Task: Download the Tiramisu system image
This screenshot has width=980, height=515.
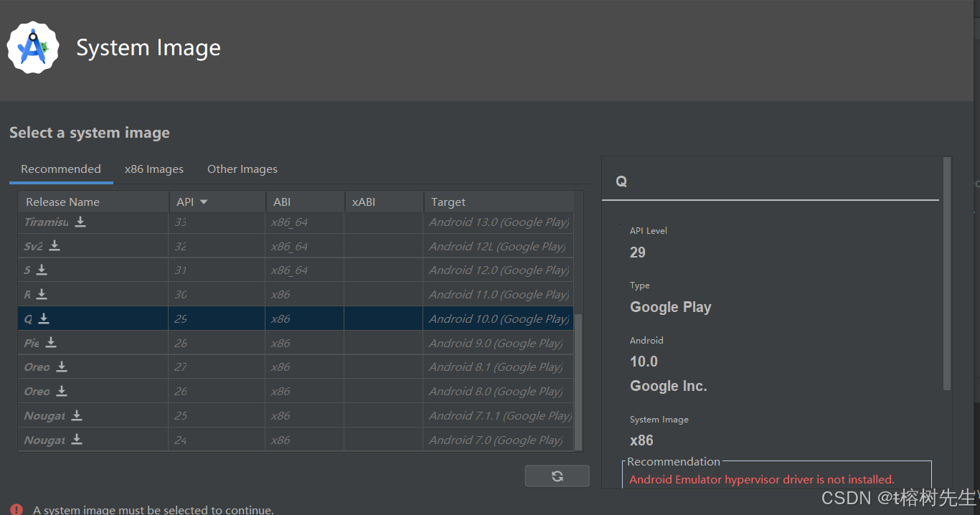Action: click(x=80, y=222)
